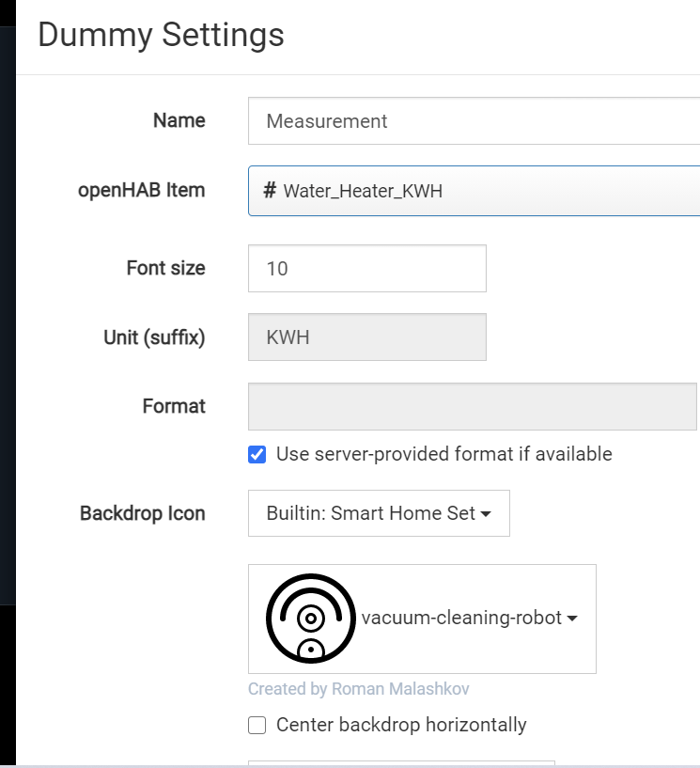This screenshot has height=768, width=700.
Task: Uncheck the Use server-provided format checkbox
Action: [257, 455]
